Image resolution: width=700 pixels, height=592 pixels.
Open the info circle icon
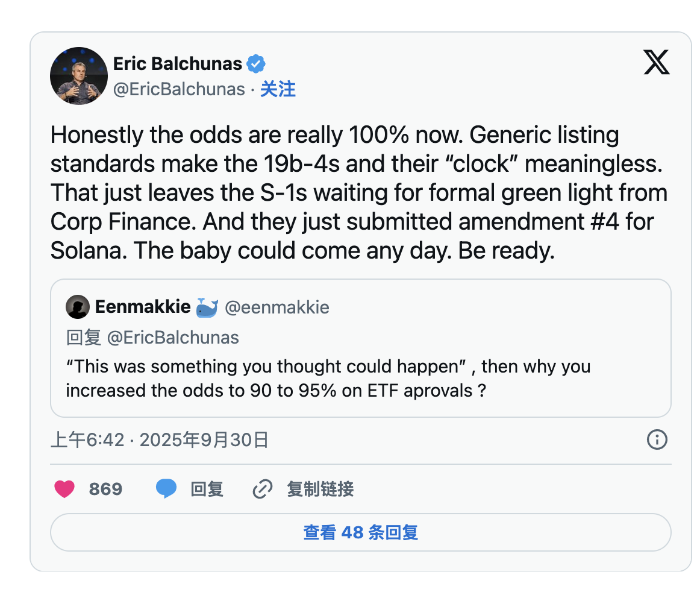pyautogui.click(x=657, y=440)
